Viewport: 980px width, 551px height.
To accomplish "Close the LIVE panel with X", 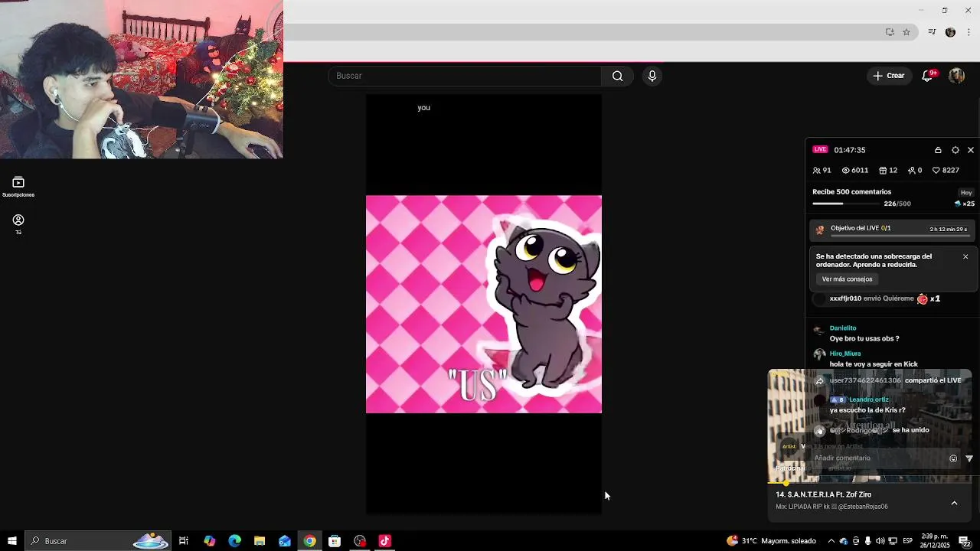I will pos(971,150).
